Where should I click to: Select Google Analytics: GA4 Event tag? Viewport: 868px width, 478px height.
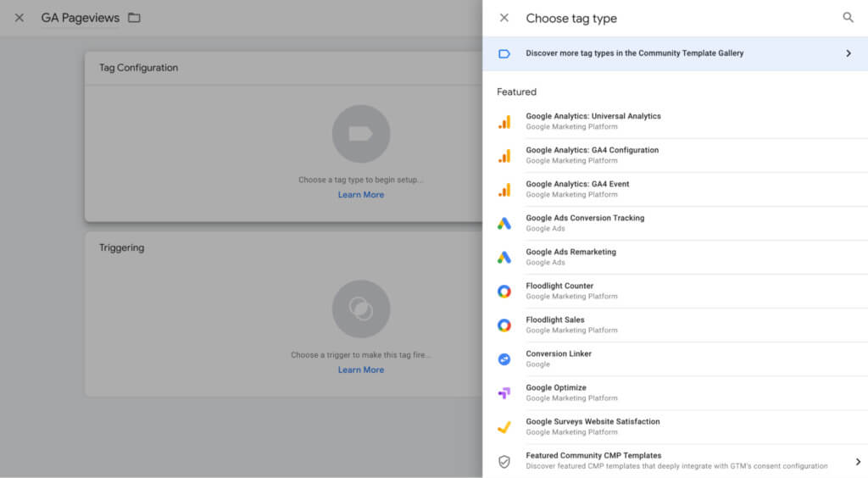(577, 185)
